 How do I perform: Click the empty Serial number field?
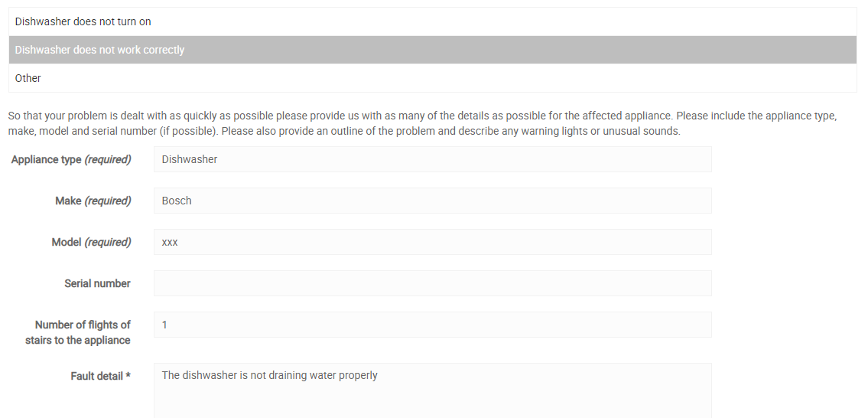click(x=432, y=283)
